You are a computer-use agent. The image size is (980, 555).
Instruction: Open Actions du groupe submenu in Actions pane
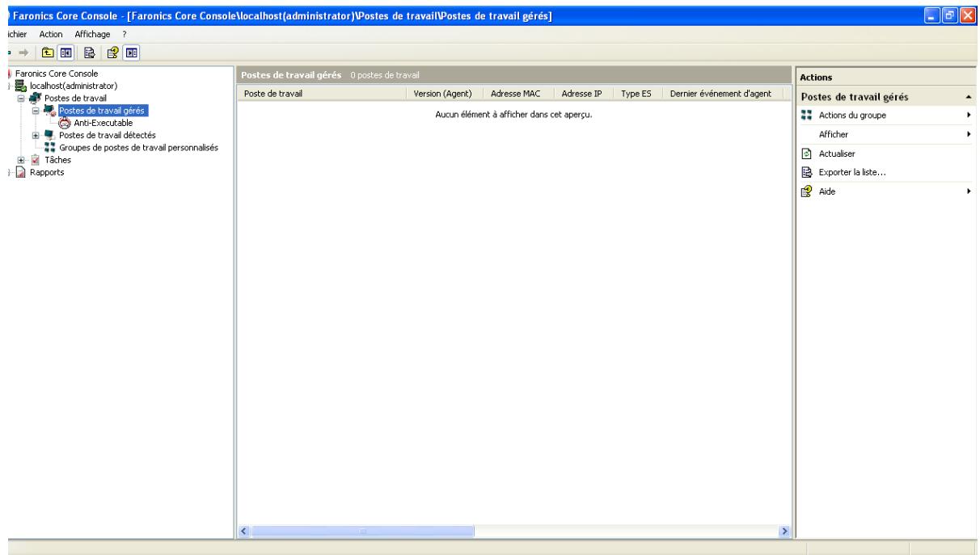(887, 116)
